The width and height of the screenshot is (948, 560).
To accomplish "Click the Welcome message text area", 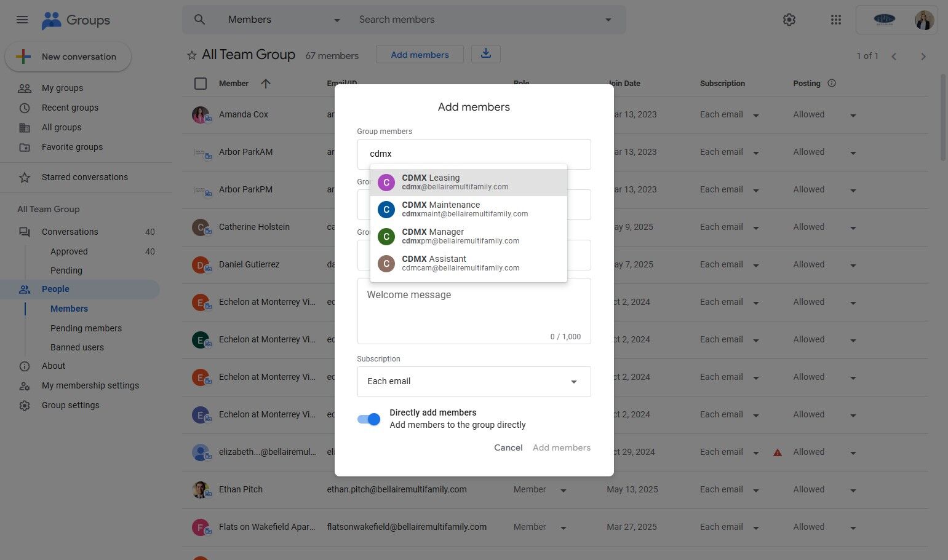I will (474, 311).
